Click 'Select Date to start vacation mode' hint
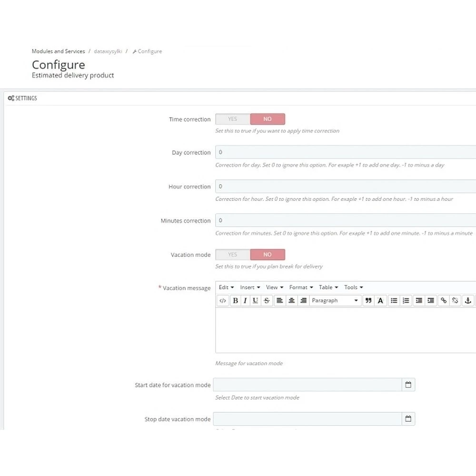476x476 pixels. click(257, 397)
